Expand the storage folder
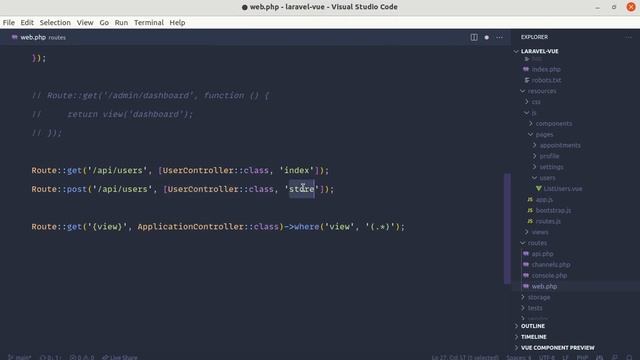Viewport: 640px width, 360px height. (x=522, y=297)
